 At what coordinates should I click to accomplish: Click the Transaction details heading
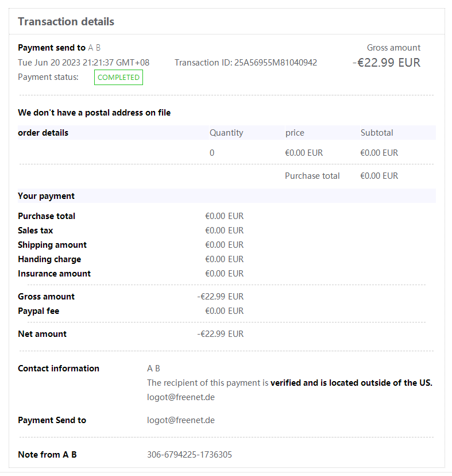66,22
